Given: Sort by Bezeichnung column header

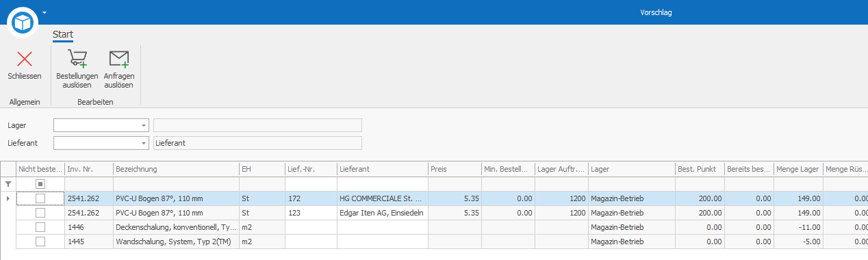Looking at the screenshot, I should (x=176, y=169).
